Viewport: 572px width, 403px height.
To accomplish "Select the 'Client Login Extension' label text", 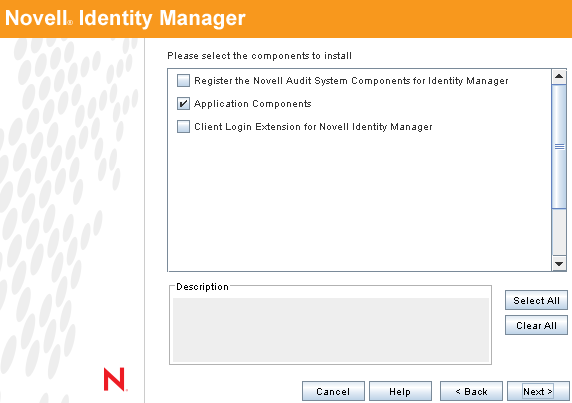I will [313, 127].
